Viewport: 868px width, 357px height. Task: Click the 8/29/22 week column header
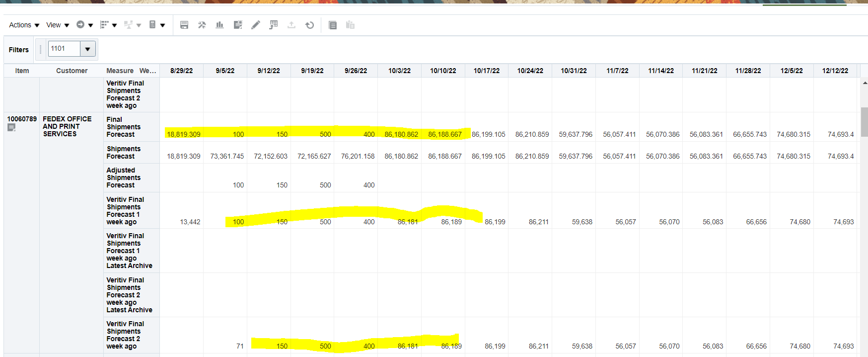pos(182,71)
